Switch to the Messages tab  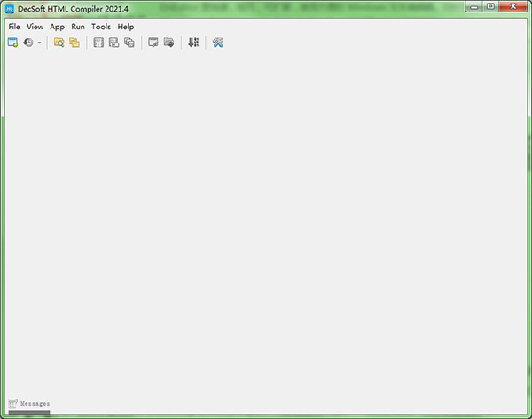[x=29, y=404]
